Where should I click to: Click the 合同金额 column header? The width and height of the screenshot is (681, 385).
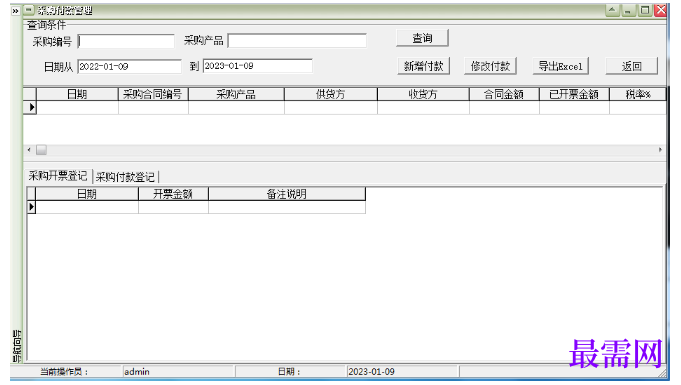(x=504, y=94)
